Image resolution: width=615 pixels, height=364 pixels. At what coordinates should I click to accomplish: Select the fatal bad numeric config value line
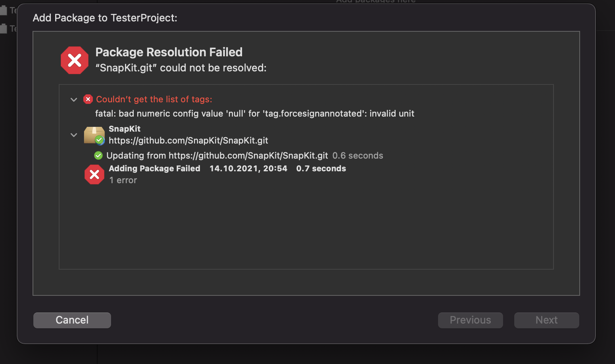click(x=255, y=113)
